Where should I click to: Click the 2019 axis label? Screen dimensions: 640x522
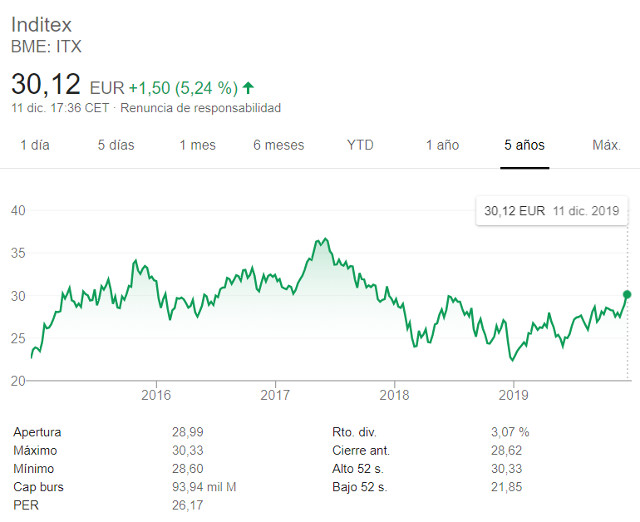[513, 395]
